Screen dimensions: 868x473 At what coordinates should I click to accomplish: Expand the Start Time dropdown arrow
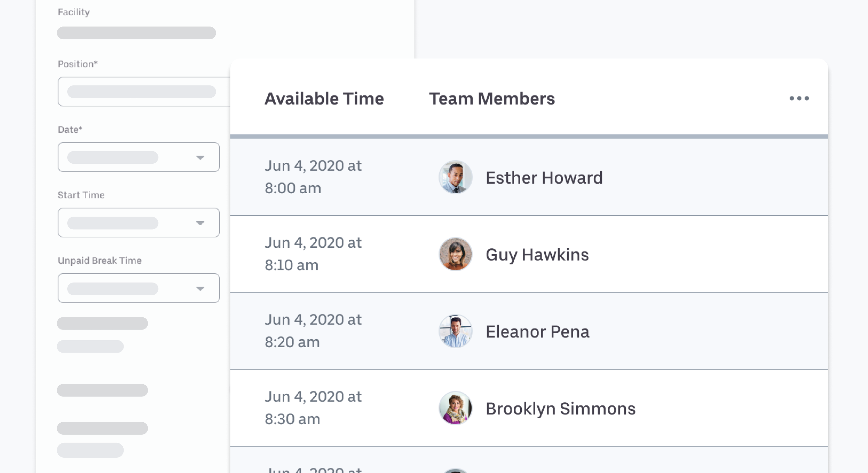200,223
